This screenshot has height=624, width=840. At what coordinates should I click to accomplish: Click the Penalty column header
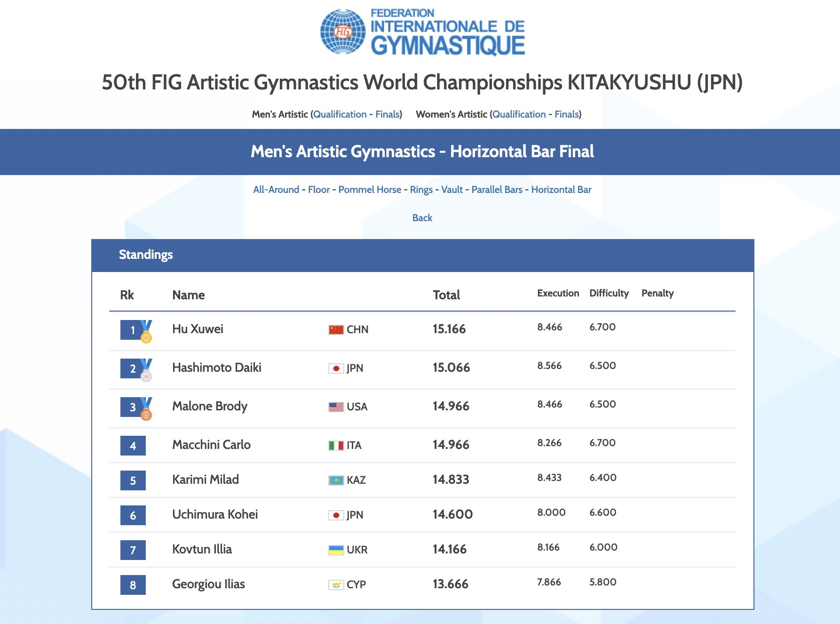pyautogui.click(x=658, y=293)
